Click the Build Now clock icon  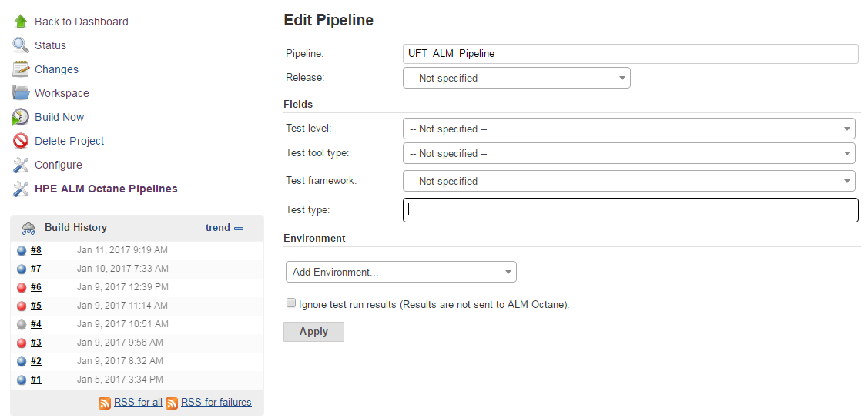pyautogui.click(x=21, y=117)
